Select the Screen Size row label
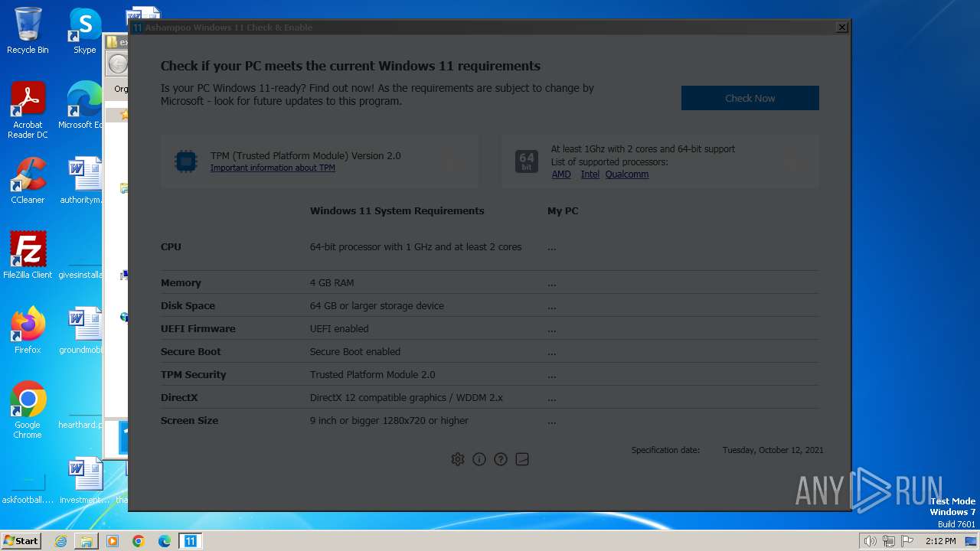 pos(189,421)
